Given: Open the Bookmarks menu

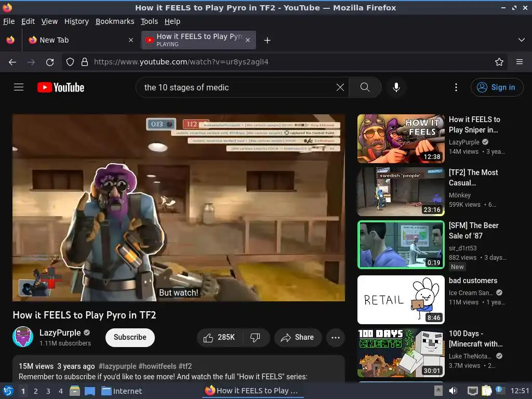Looking at the screenshot, I should pos(115,21).
